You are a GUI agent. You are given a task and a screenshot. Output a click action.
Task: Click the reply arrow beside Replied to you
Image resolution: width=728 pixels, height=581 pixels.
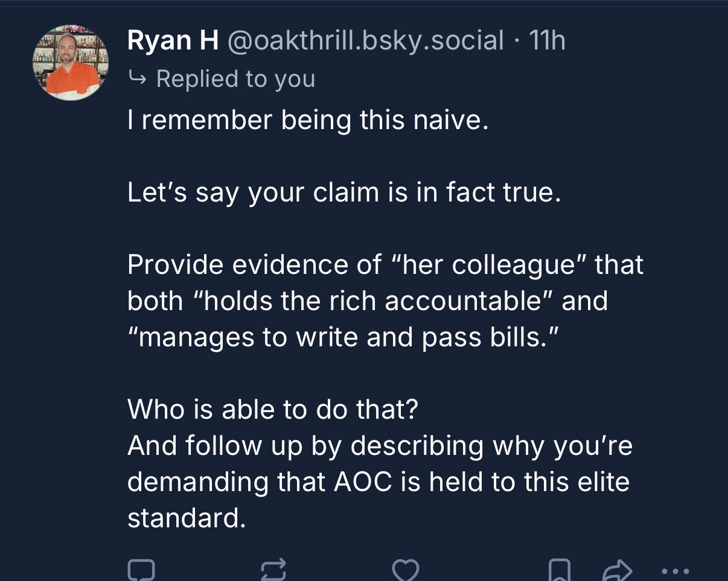pyautogui.click(x=137, y=78)
